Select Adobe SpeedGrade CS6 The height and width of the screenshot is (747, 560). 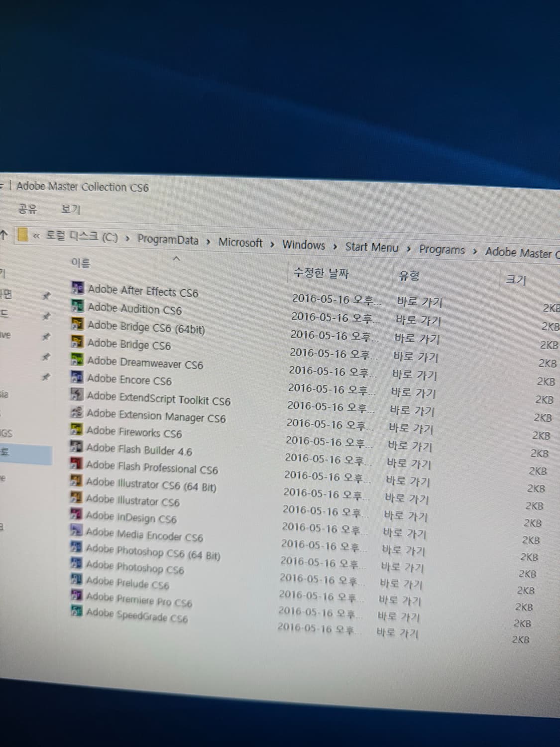pos(136,618)
